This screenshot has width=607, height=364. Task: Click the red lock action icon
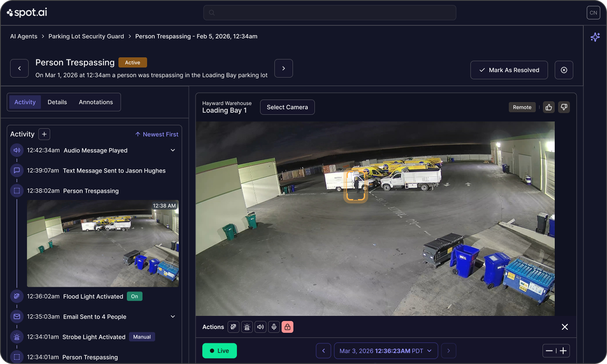[x=287, y=327]
